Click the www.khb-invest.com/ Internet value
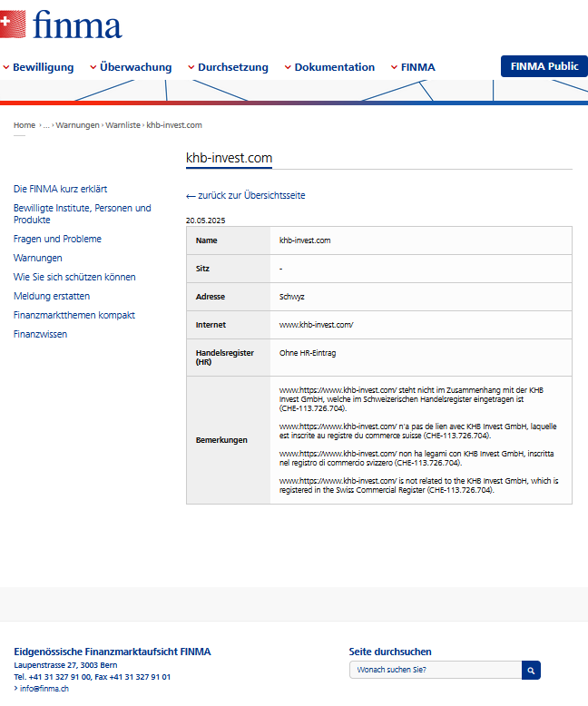 click(316, 325)
